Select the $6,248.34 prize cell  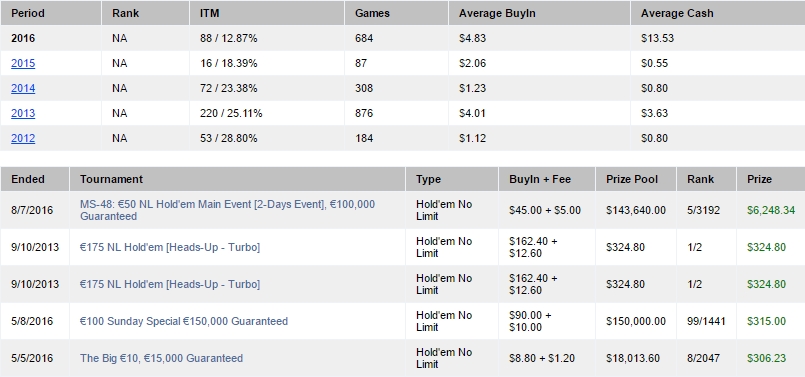(x=771, y=210)
